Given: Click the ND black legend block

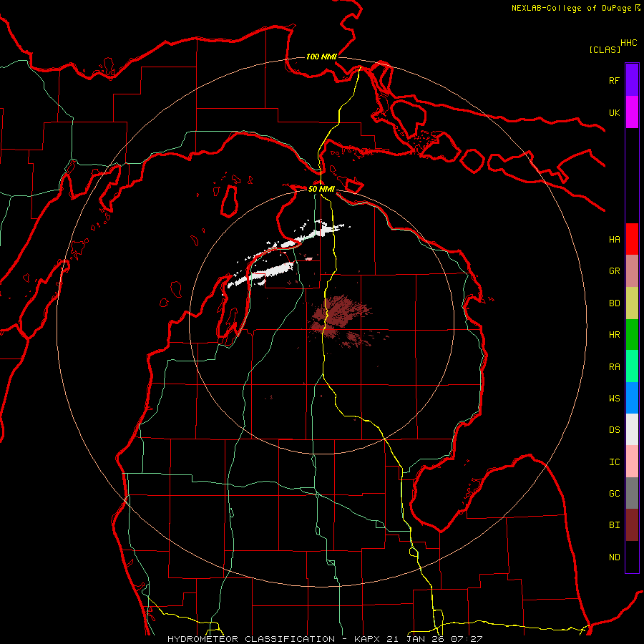Looking at the screenshot, I should point(632,557).
